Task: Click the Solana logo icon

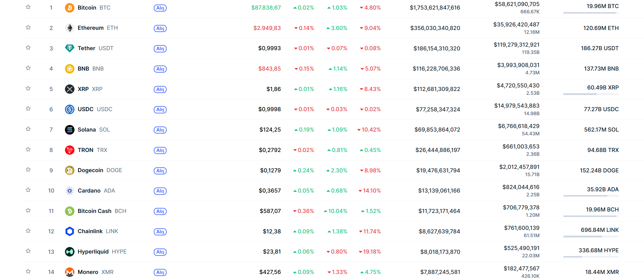Action: [69, 130]
